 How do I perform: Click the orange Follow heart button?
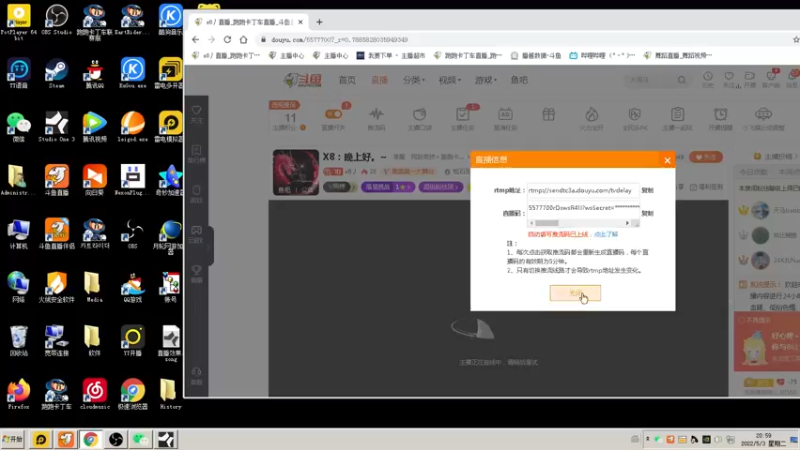706,157
